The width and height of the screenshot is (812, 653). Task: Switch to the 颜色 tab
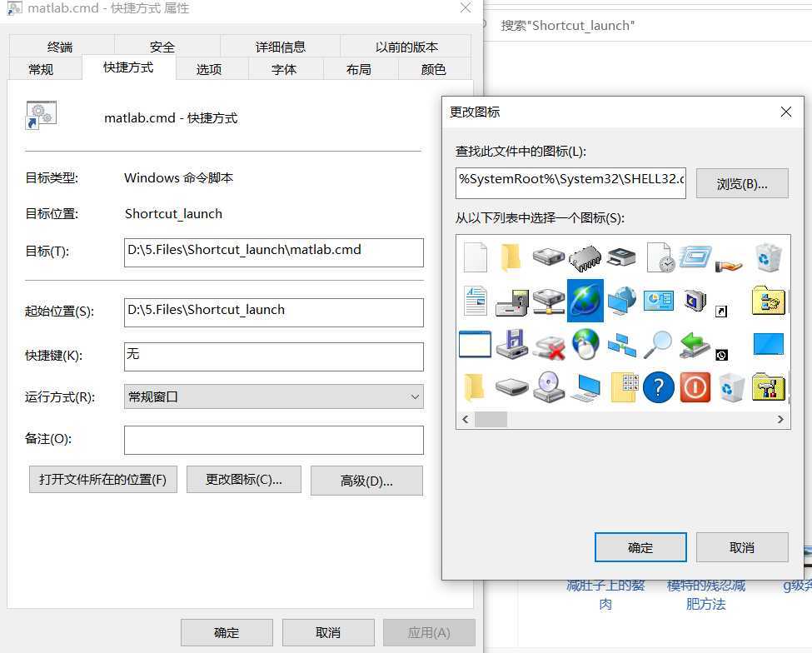(434, 69)
